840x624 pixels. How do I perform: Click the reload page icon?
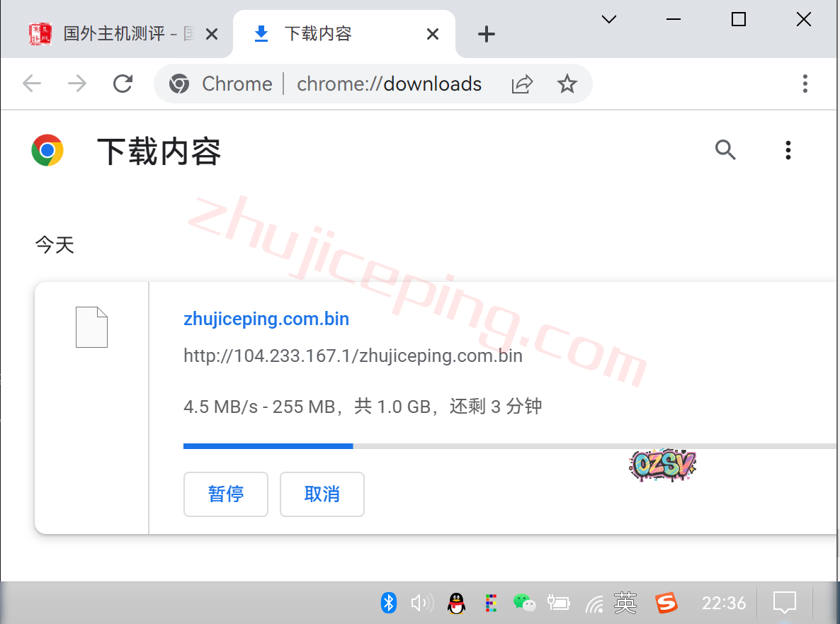[x=123, y=84]
